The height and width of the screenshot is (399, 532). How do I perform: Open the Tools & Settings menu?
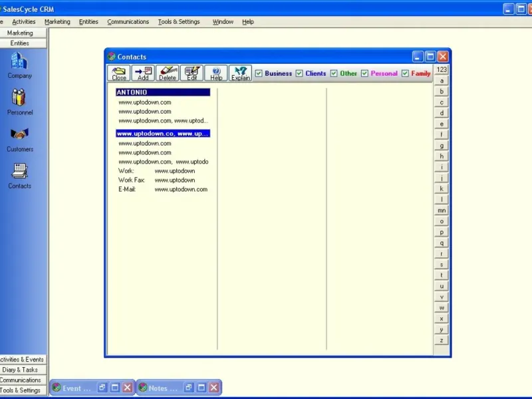click(x=179, y=22)
